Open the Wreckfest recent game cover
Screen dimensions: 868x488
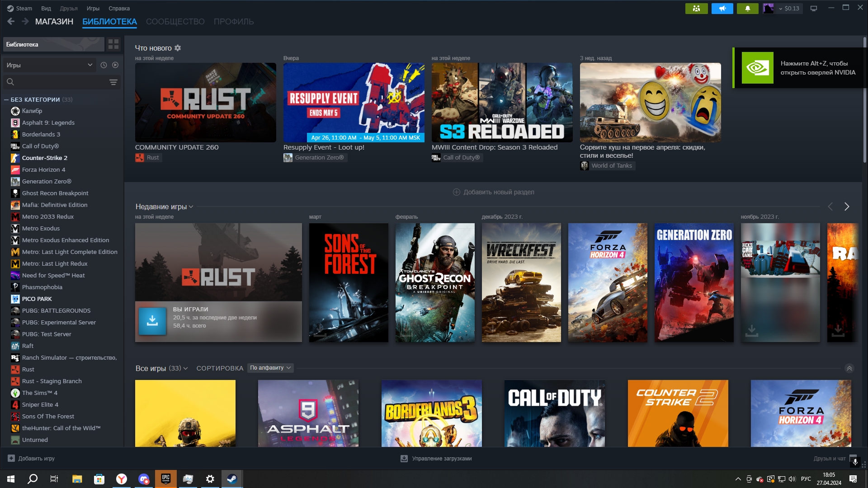click(x=521, y=282)
